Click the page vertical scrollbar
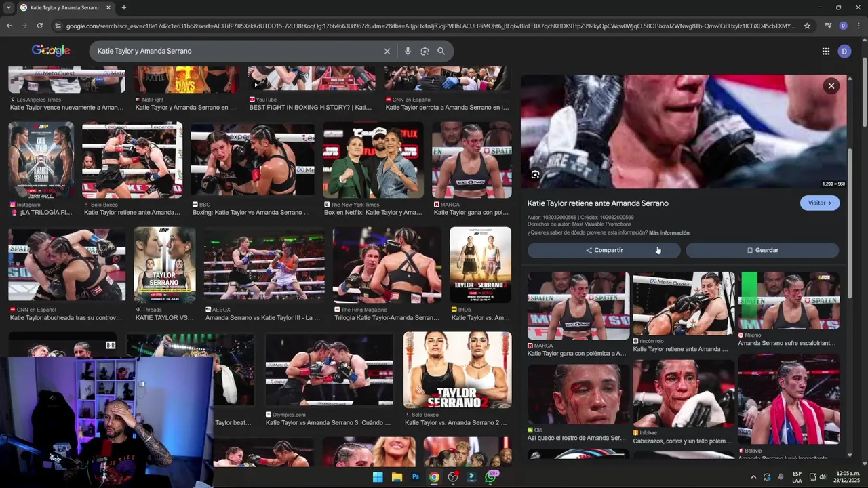This screenshot has height=488, width=868. pos(865,91)
